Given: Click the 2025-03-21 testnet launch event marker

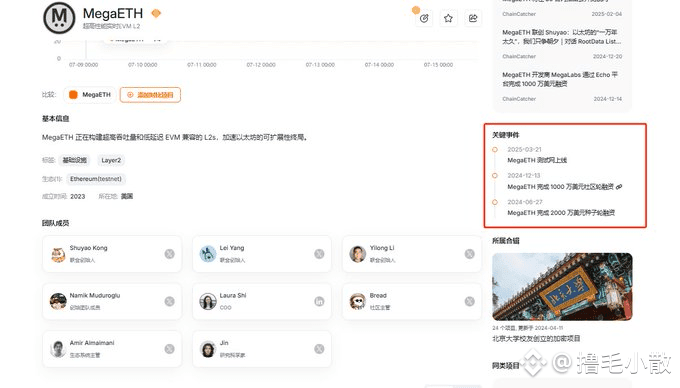Looking at the screenshot, I should tap(495, 150).
